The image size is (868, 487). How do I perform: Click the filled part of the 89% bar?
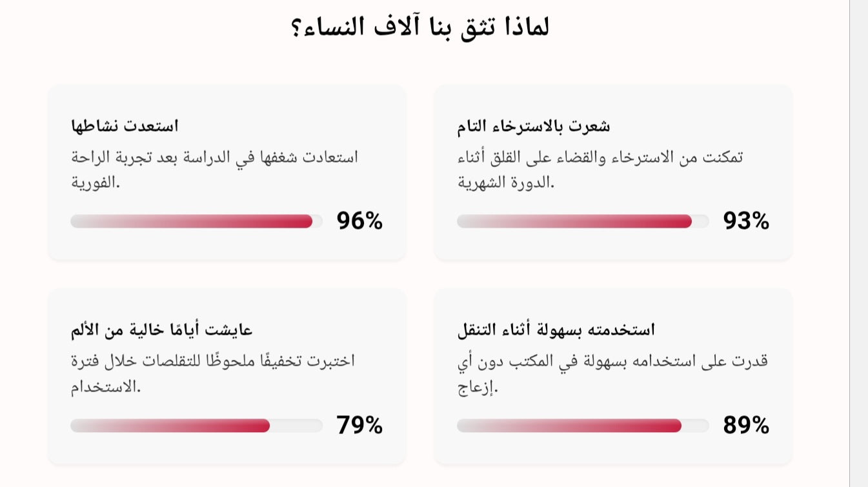(x=569, y=426)
